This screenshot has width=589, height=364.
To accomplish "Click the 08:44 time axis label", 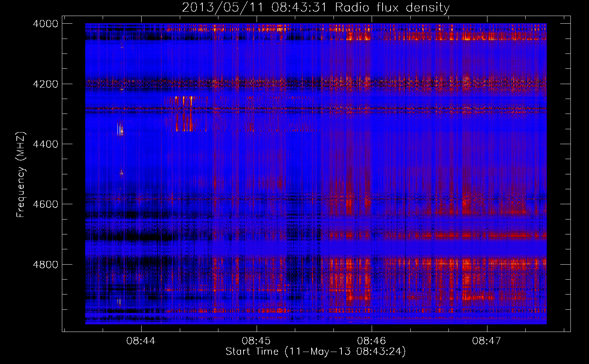I will (x=141, y=341).
